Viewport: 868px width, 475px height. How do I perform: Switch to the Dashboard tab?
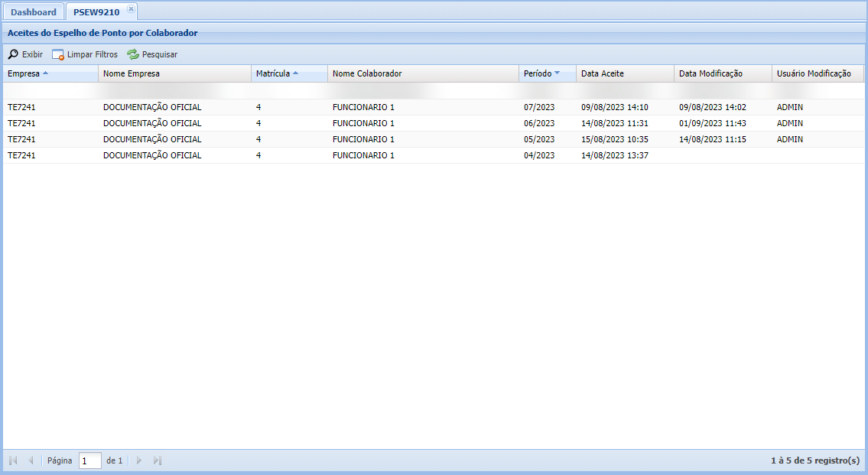pyautogui.click(x=33, y=12)
